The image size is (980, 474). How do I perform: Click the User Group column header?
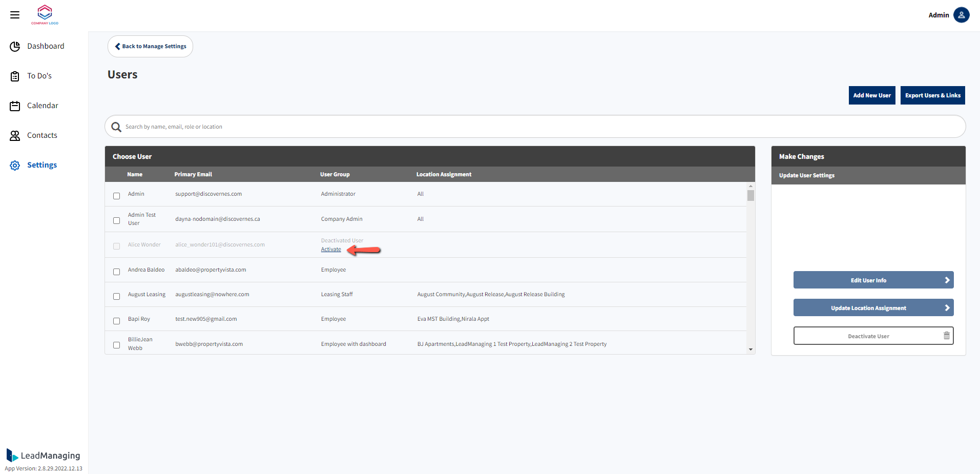pyautogui.click(x=335, y=174)
